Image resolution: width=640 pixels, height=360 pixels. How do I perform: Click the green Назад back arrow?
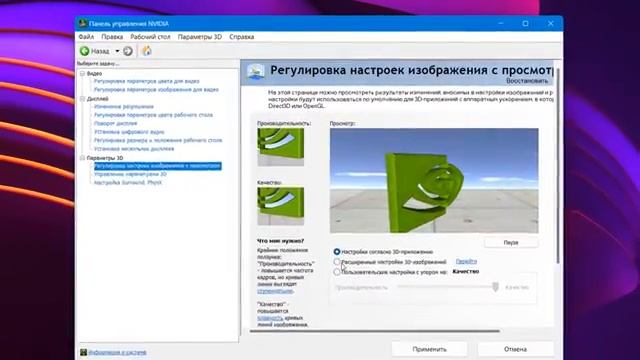(x=84, y=51)
